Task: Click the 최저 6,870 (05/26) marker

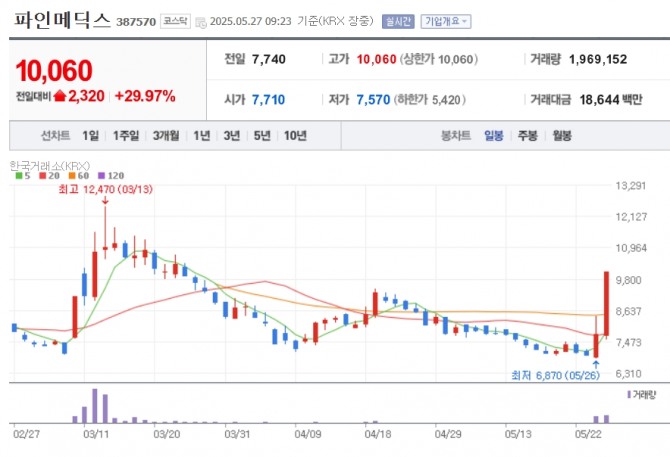Action: click(x=555, y=375)
